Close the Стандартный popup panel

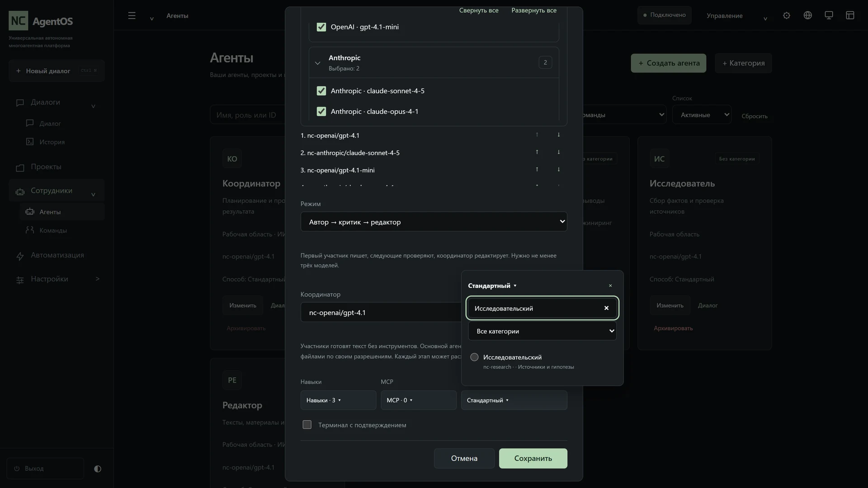tap(610, 286)
